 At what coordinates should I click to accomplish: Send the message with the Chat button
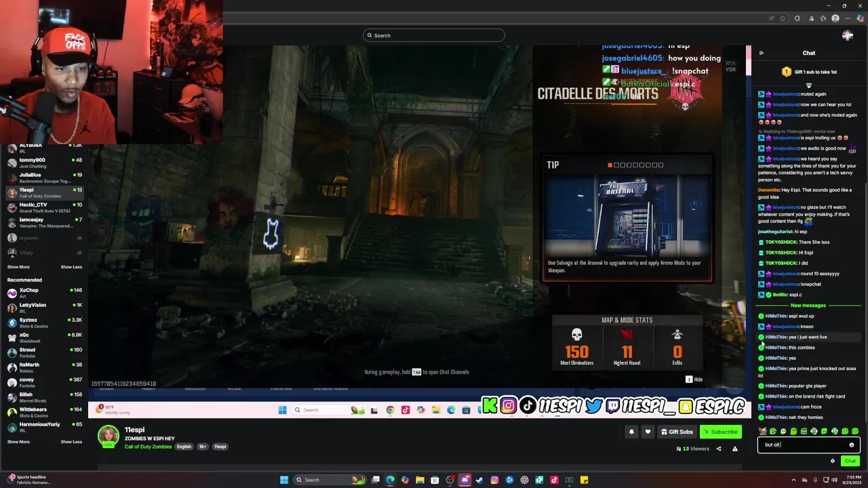(x=850, y=461)
